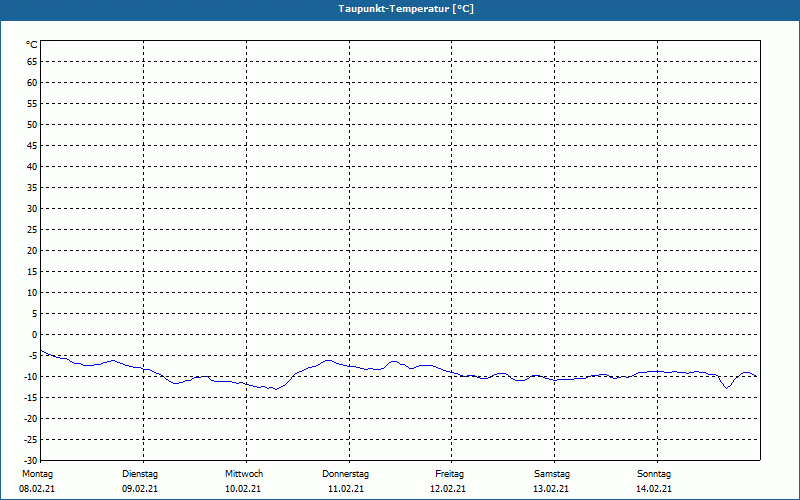Click the 30 value on the y-axis

click(32, 209)
